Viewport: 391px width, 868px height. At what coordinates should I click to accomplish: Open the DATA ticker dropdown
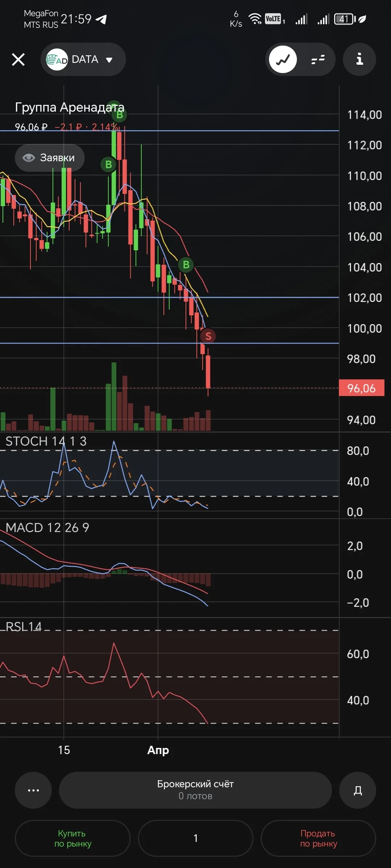(x=83, y=59)
